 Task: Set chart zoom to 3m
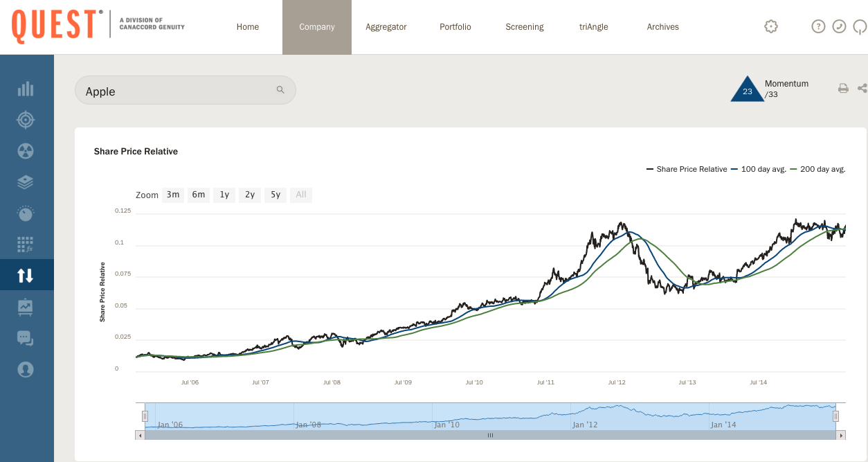pos(173,195)
